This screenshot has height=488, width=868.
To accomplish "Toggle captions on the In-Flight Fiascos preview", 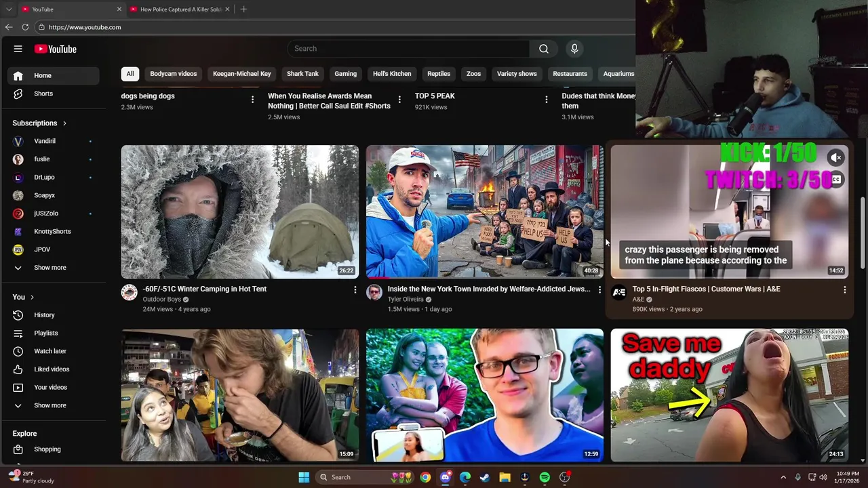I will [836, 180].
